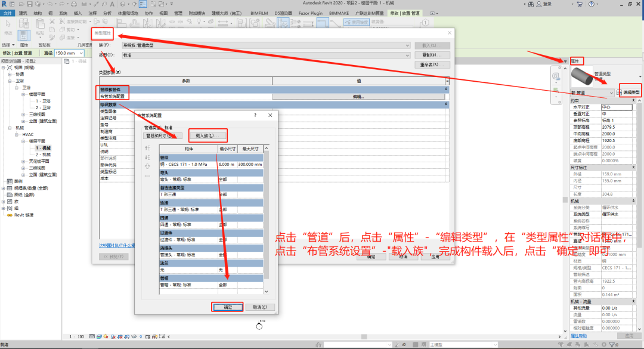Click the routing list vertical scrollbar
The height and width of the screenshot is (349, 644).
pos(267,220)
